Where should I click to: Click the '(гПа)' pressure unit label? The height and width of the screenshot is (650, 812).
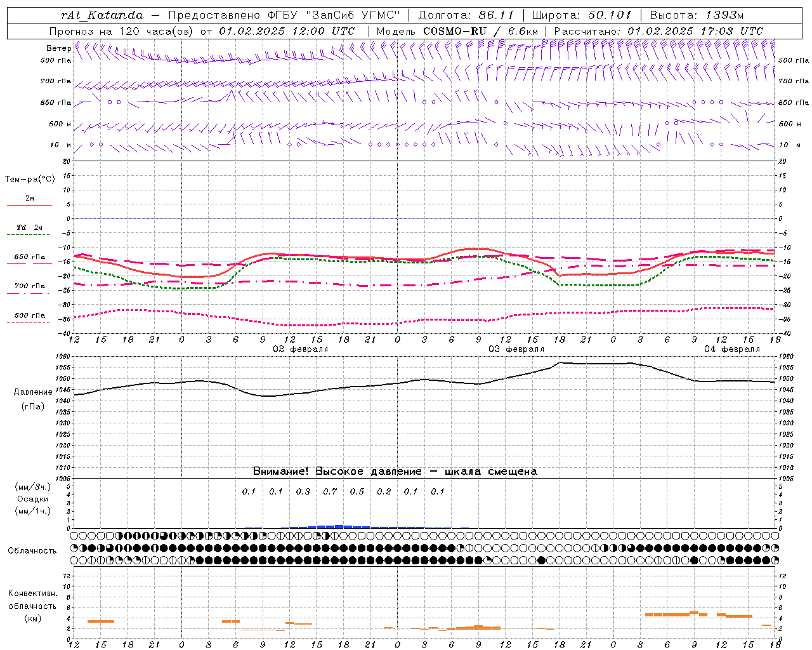pyautogui.click(x=33, y=407)
